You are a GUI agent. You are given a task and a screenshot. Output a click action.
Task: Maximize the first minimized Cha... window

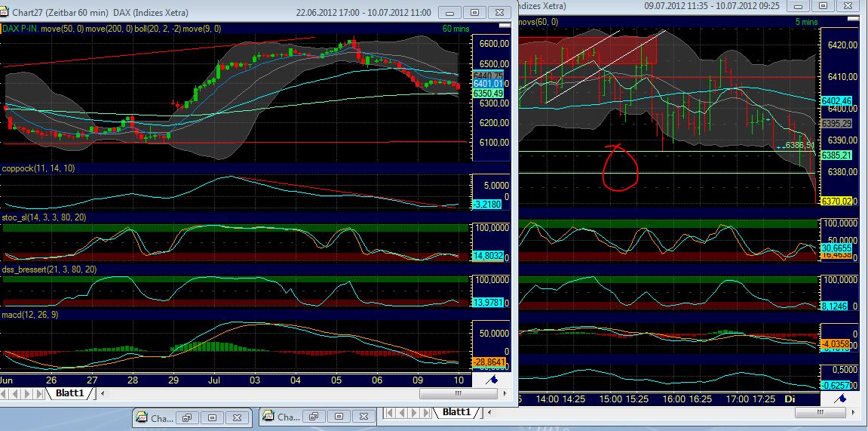(212, 417)
